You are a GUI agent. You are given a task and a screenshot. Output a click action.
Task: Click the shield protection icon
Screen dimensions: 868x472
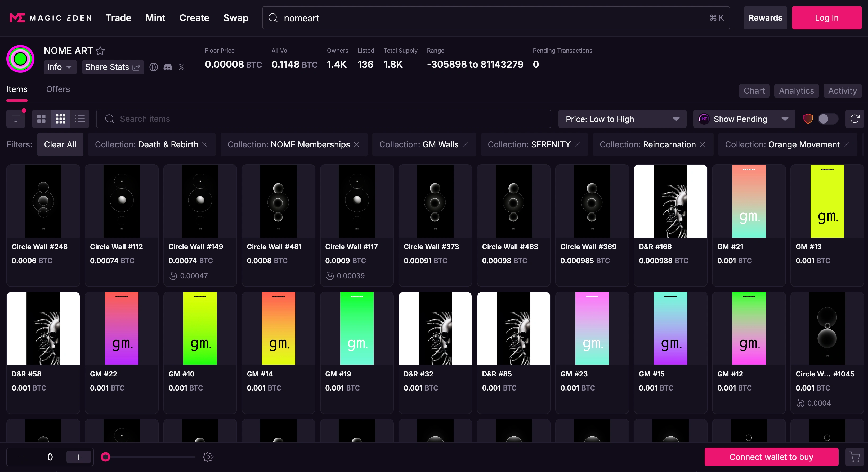pyautogui.click(x=808, y=119)
